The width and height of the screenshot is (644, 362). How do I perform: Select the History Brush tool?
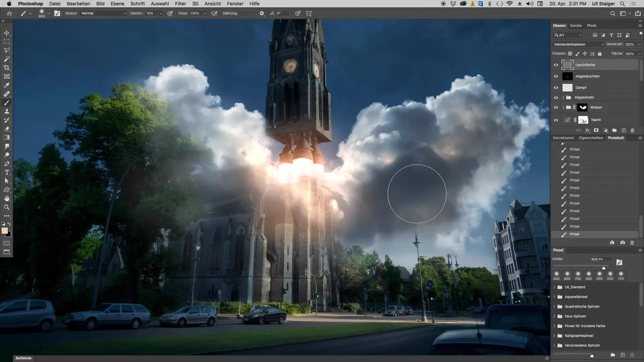[x=7, y=120]
